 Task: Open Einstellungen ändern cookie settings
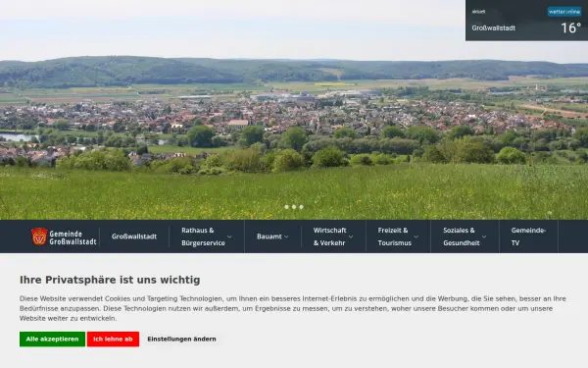pyautogui.click(x=181, y=340)
